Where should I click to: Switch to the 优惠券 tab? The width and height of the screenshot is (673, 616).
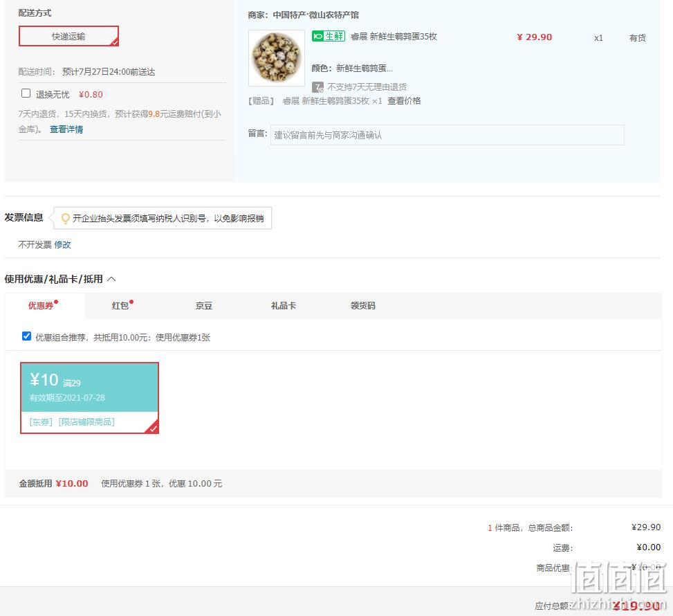pyautogui.click(x=45, y=306)
